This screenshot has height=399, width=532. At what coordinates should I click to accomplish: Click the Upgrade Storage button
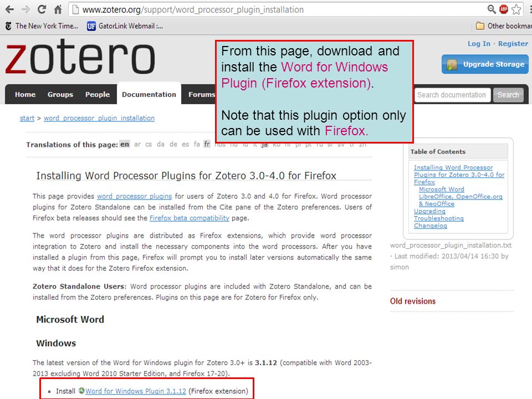point(485,64)
